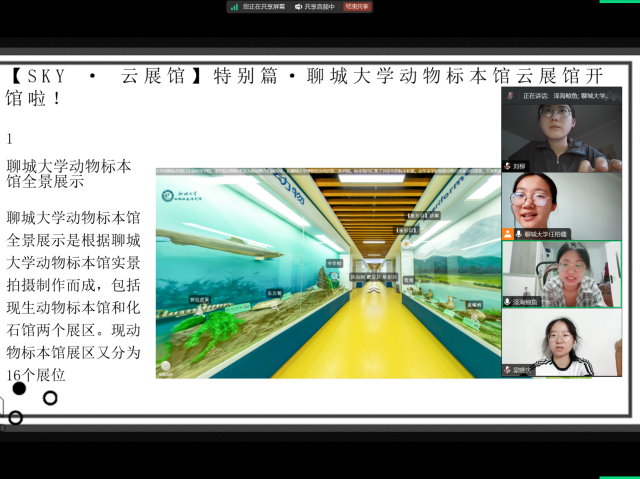
Task: Click the orange host icon beside 聊城大学任柏儒
Action: click(507, 234)
